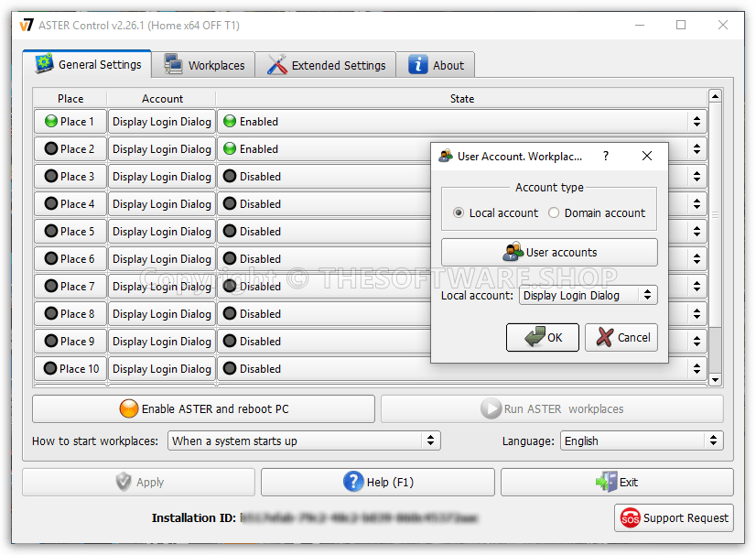Click the Exit door arrow icon
The width and height of the screenshot is (756, 555).
click(x=606, y=482)
